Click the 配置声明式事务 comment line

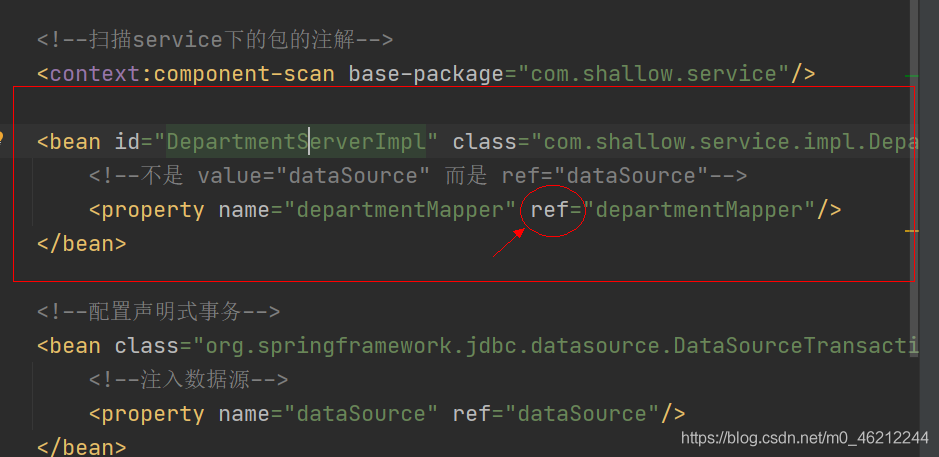pos(158,312)
